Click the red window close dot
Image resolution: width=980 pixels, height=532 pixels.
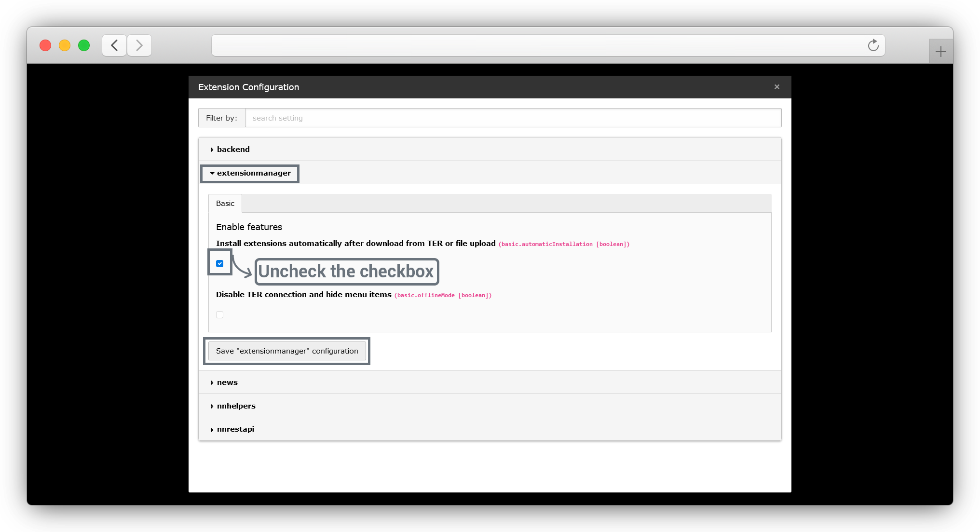(45, 45)
